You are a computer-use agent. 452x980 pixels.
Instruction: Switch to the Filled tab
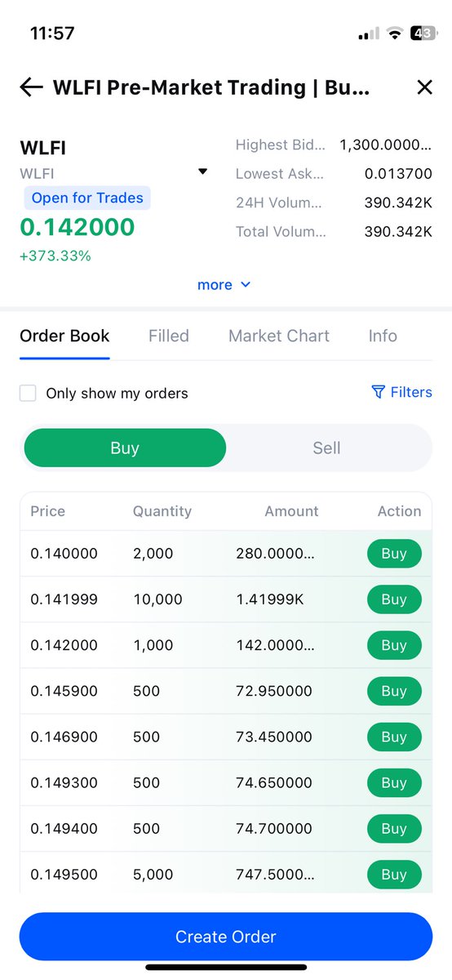point(169,336)
